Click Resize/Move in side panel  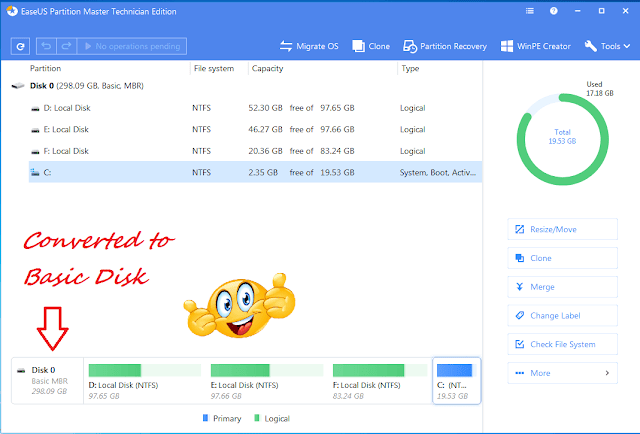coord(562,229)
